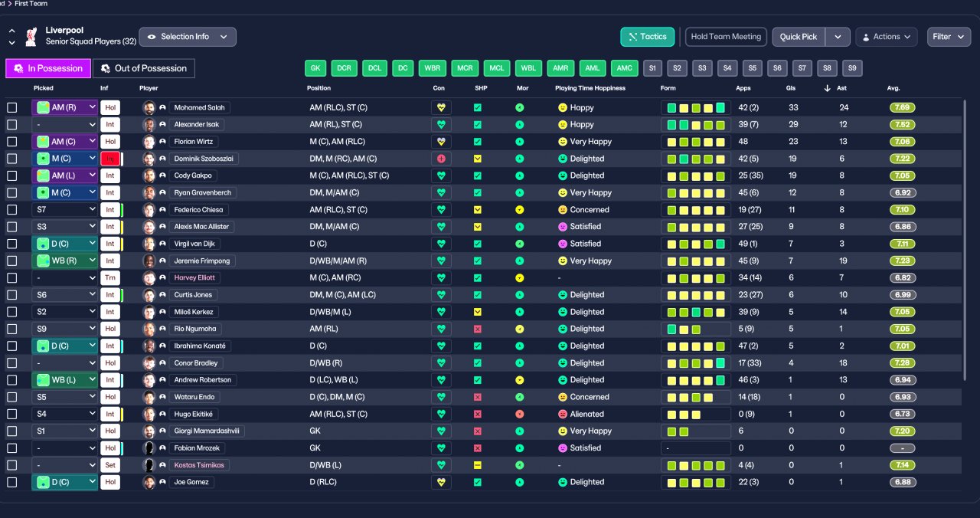Image resolution: width=980 pixels, height=518 pixels.
Task: Click Andrew Robertson's yellow morale icon
Action: 519,380
